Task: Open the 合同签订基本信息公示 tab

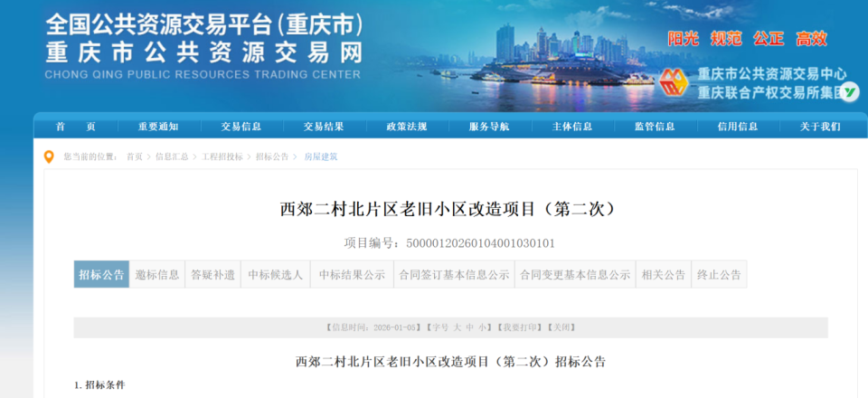Action: (455, 275)
